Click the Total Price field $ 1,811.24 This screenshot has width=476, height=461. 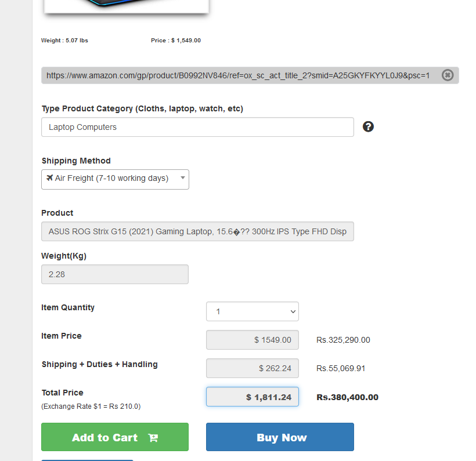pos(253,397)
